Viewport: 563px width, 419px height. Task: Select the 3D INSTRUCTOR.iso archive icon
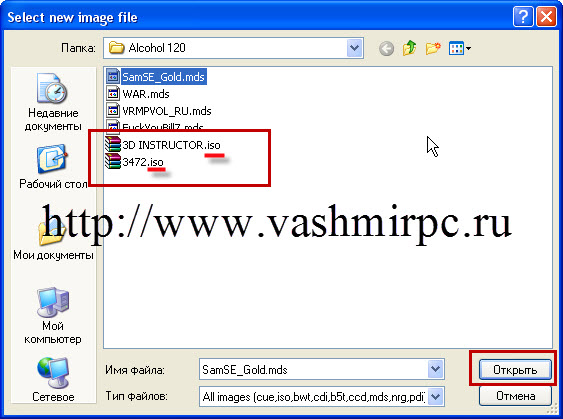(x=112, y=145)
